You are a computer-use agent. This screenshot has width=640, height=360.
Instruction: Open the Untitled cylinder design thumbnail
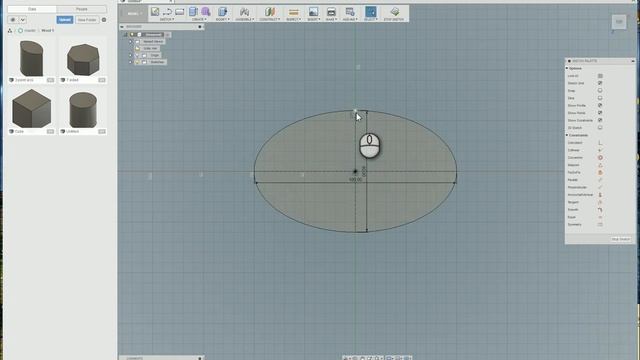point(83,109)
